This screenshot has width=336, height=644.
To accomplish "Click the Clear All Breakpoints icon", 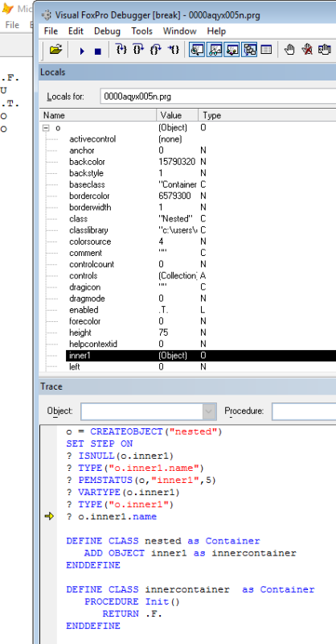I will coord(307,50).
